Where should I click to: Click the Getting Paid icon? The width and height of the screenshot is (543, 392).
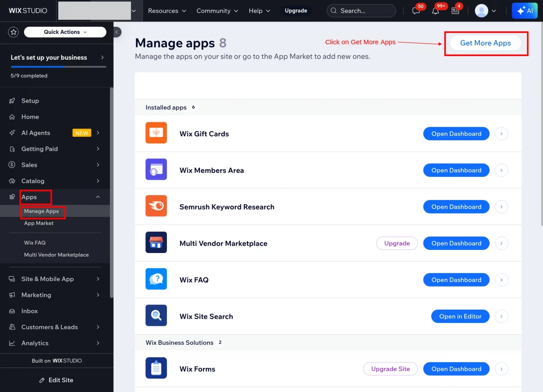tap(12, 149)
